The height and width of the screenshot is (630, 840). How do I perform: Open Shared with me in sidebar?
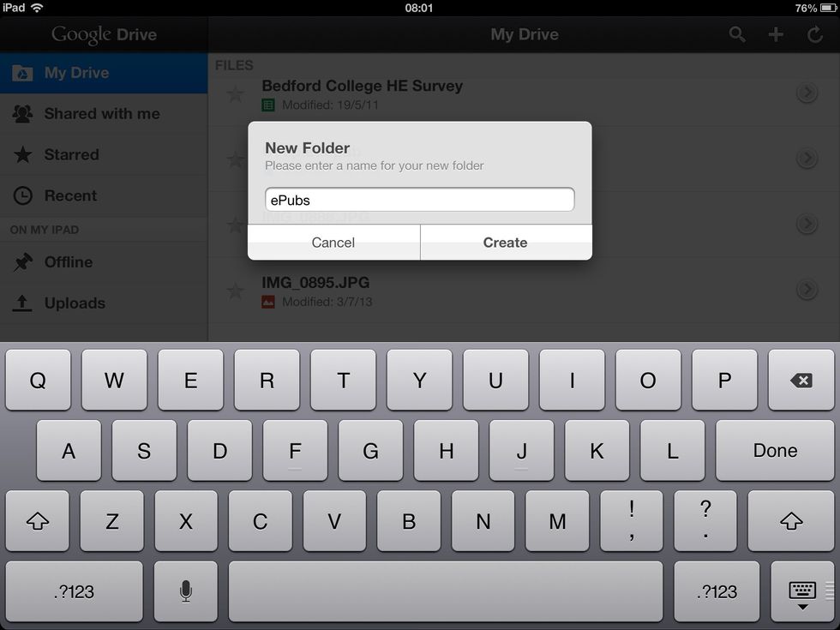pyautogui.click(x=104, y=113)
